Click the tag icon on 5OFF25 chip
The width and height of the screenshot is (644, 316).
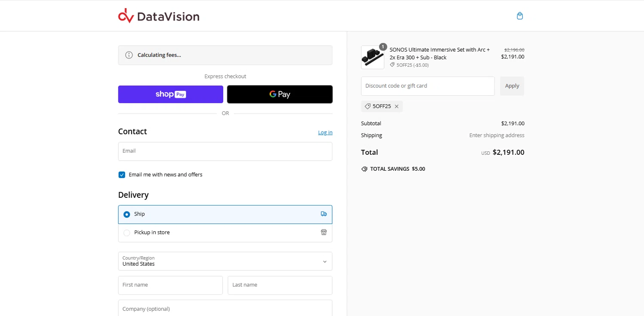tap(368, 106)
